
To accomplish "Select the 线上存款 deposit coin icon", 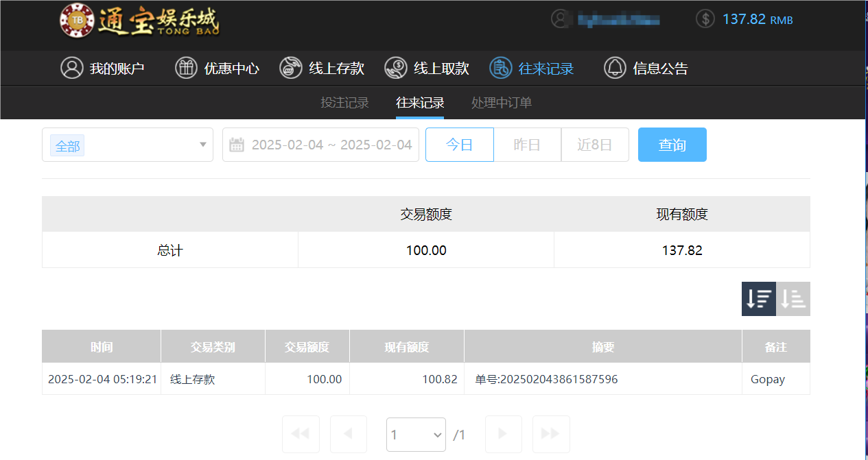I will coord(290,68).
